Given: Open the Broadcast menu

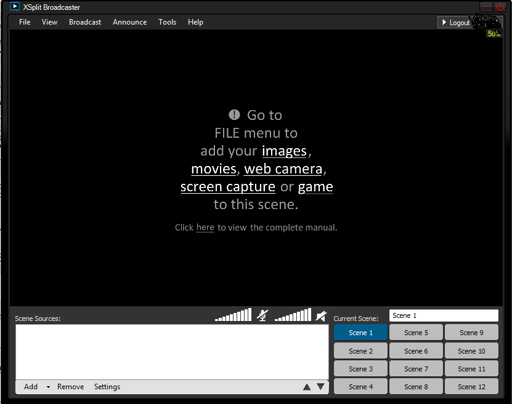Looking at the screenshot, I should pos(85,22).
